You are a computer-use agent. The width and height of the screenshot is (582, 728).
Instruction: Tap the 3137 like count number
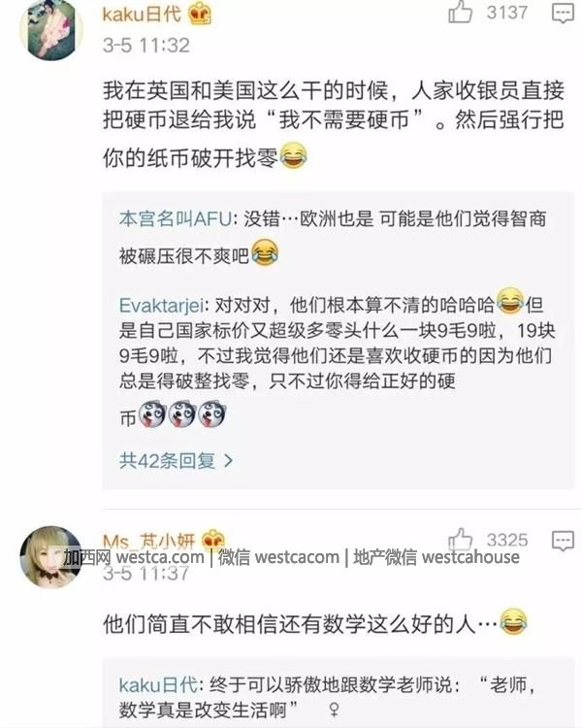506,13
